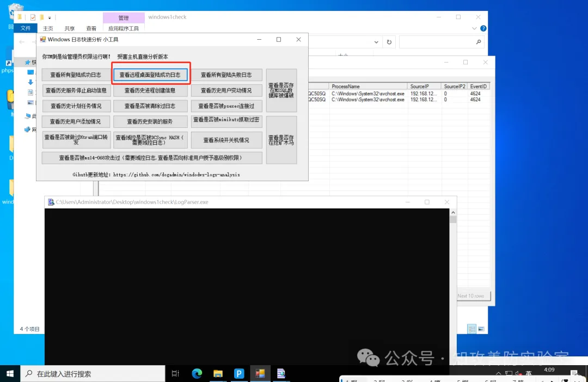
Task: Open the notification center icon
Action: click(574, 373)
